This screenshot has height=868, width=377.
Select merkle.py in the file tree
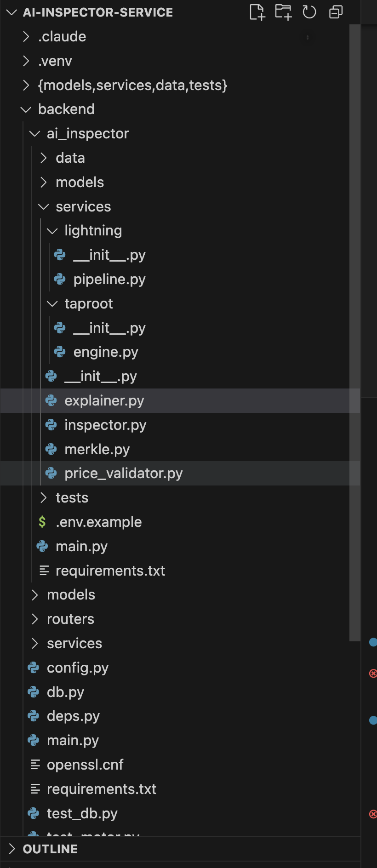pyautogui.click(x=97, y=449)
